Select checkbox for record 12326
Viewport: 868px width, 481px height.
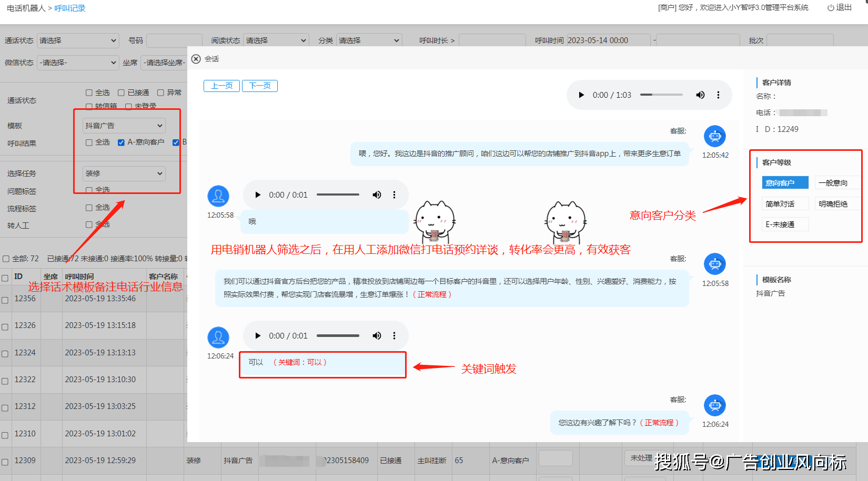coord(5,327)
